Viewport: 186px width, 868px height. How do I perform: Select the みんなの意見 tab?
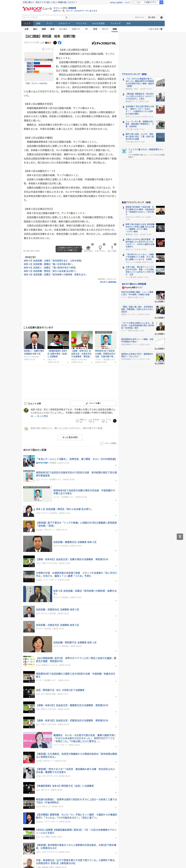click(98, 24)
